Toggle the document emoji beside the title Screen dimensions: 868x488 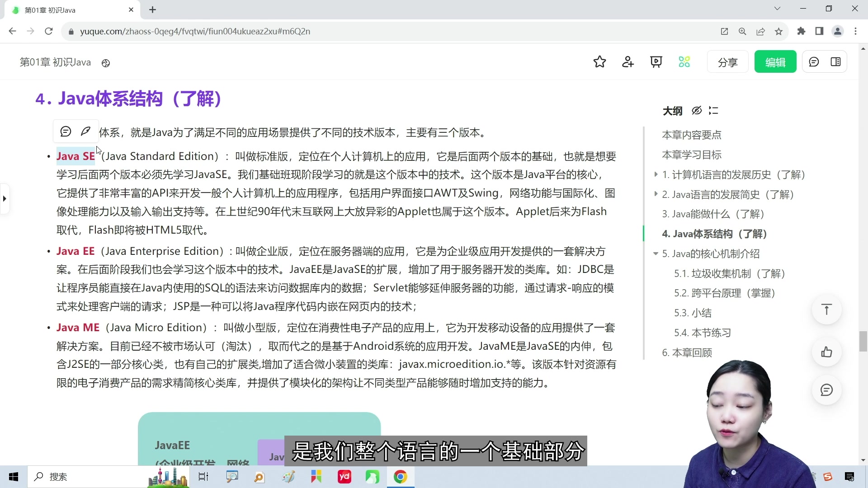click(x=105, y=63)
